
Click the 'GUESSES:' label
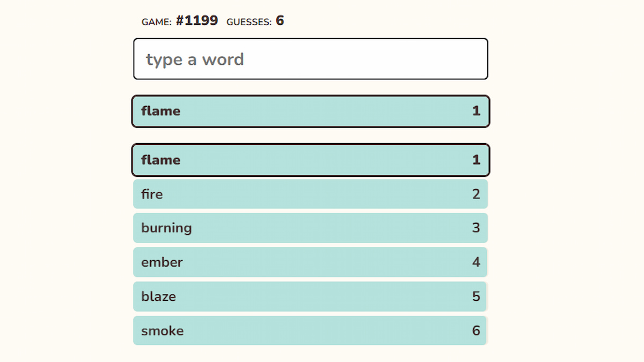click(249, 22)
